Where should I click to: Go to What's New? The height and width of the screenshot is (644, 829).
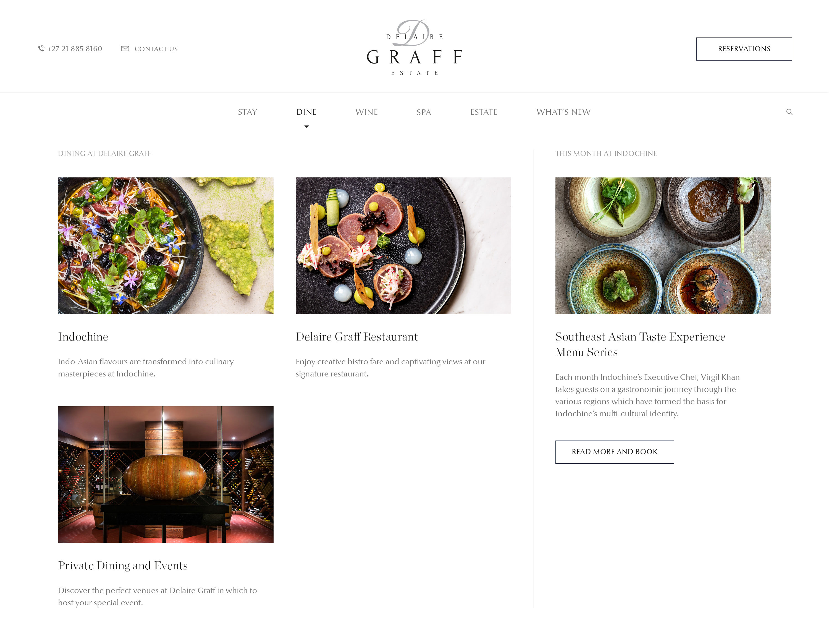pyautogui.click(x=563, y=112)
